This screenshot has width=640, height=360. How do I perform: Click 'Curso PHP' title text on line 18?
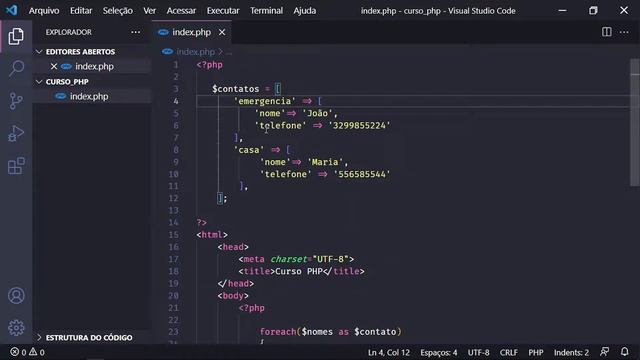coord(299,271)
